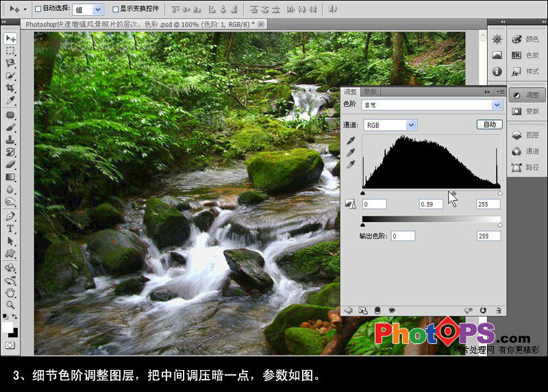Reset default foreground and background colors
548x392 pixels.
coord(5,317)
